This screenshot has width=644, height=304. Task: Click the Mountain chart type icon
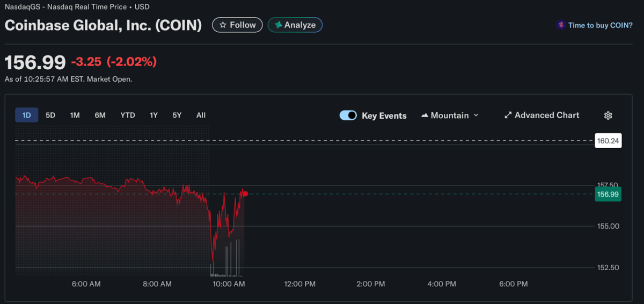point(425,115)
